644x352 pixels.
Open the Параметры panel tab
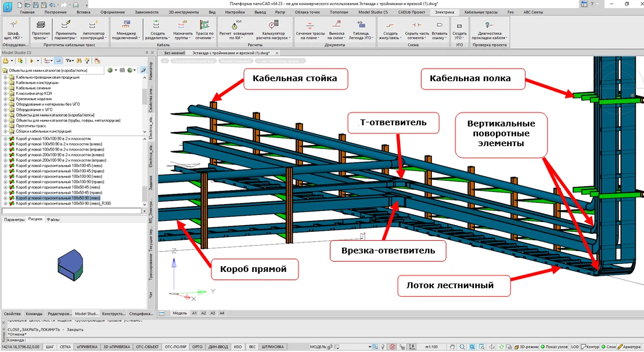[x=15, y=220]
